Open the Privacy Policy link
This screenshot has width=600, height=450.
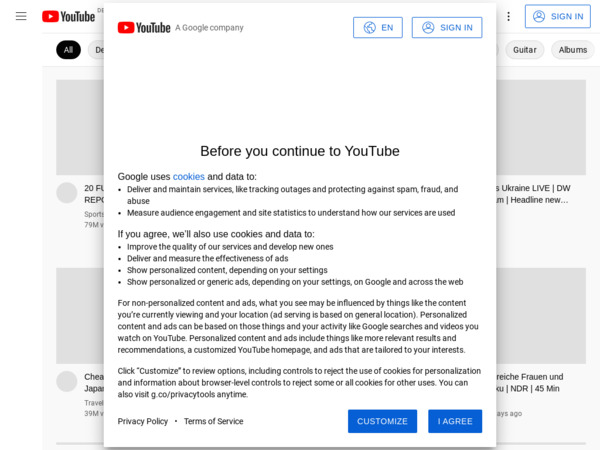pos(143,421)
